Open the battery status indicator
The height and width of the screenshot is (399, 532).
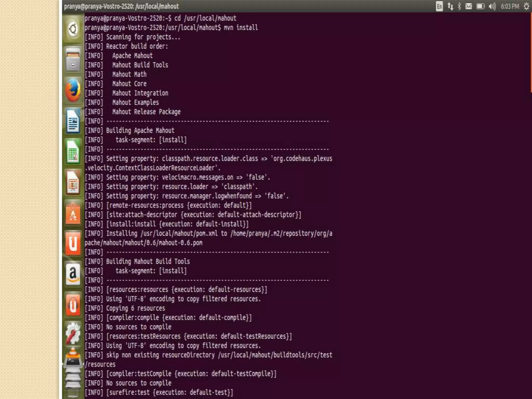(x=480, y=6)
